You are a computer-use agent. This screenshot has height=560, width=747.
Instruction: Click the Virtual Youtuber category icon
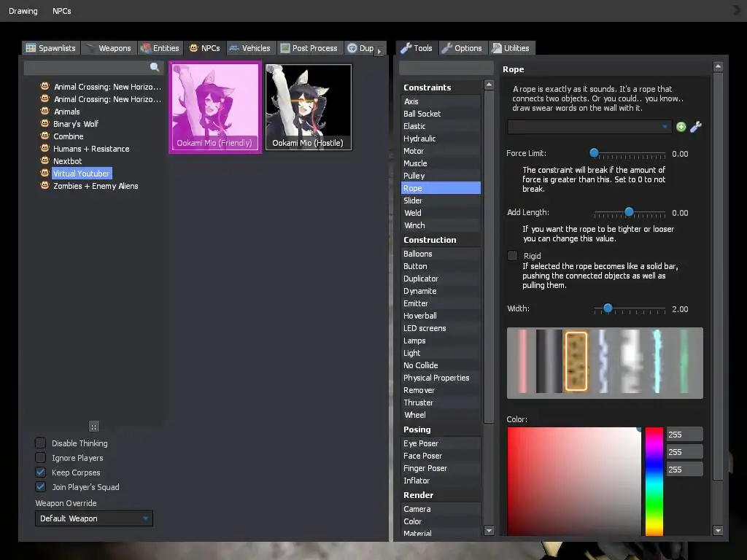coord(44,173)
